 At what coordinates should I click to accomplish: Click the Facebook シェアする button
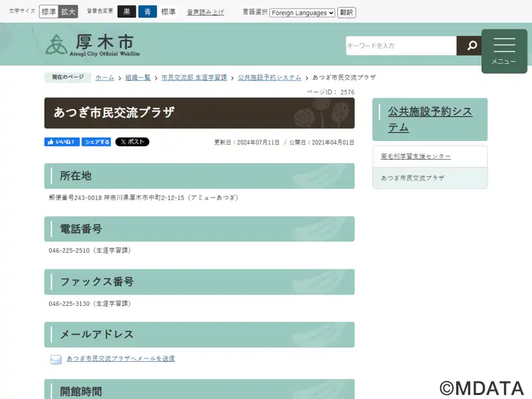tap(96, 142)
